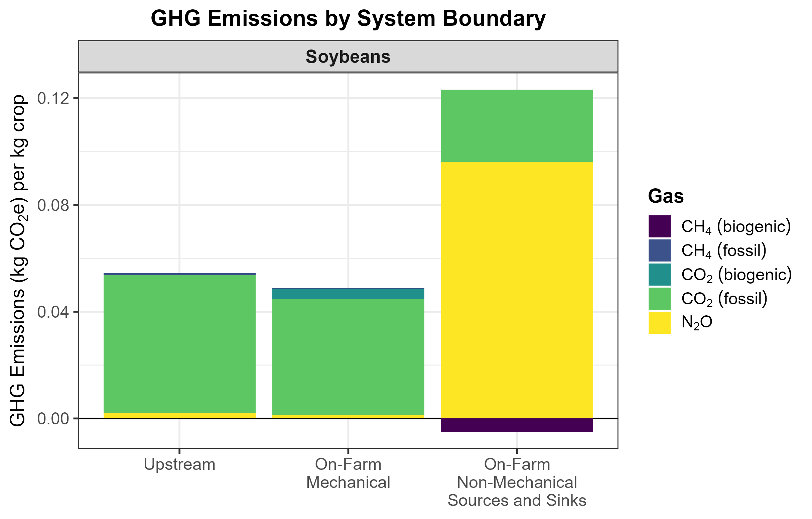Click the Gas legend title
This screenshot has width=812, height=519.
666,196
